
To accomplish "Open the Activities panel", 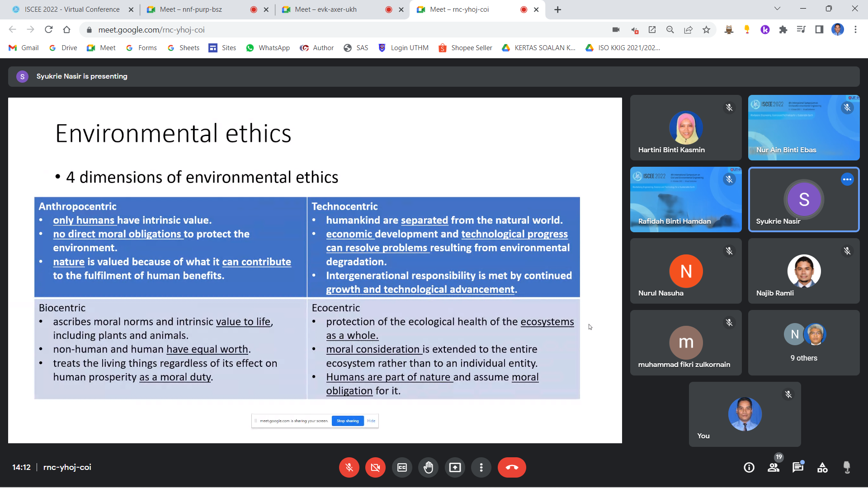I will (822, 467).
